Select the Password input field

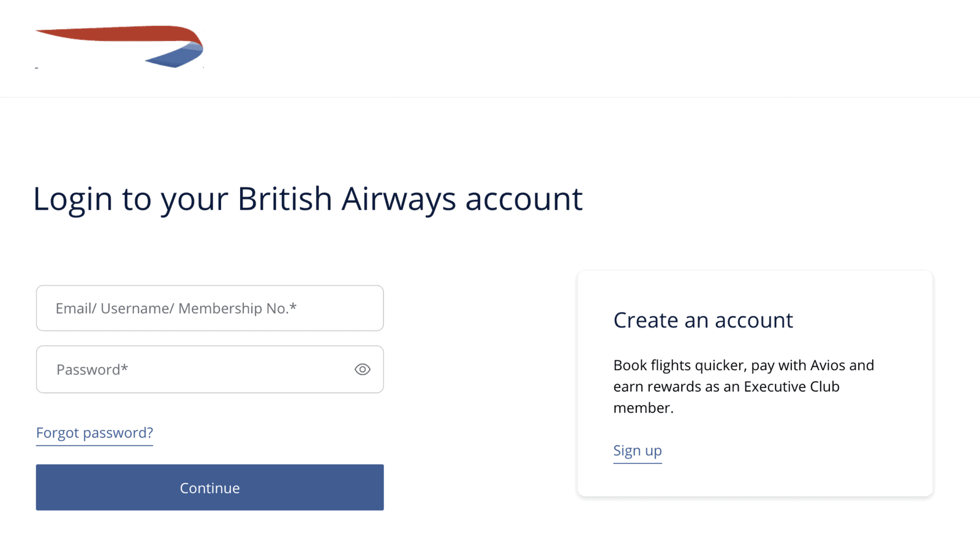pyautogui.click(x=184, y=369)
